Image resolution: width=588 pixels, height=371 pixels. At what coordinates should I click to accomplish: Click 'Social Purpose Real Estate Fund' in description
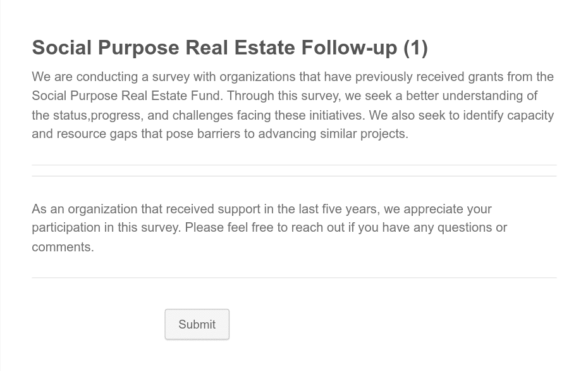pos(127,96)
